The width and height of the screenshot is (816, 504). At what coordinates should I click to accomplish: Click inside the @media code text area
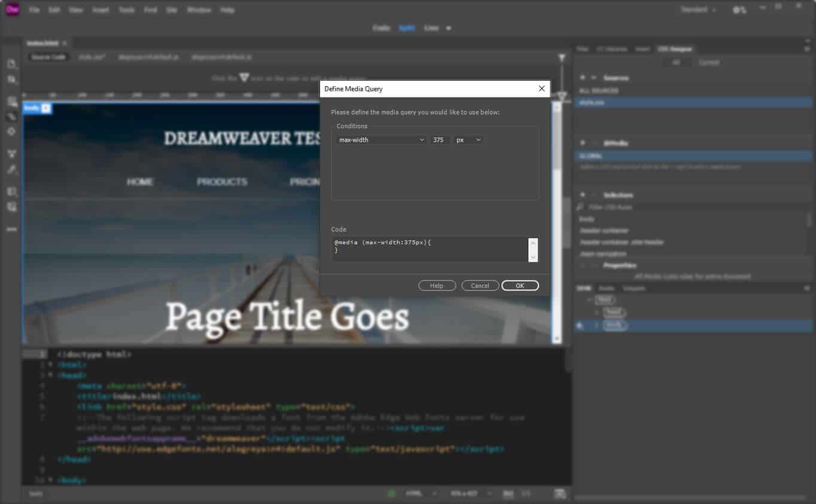(430, 249)
